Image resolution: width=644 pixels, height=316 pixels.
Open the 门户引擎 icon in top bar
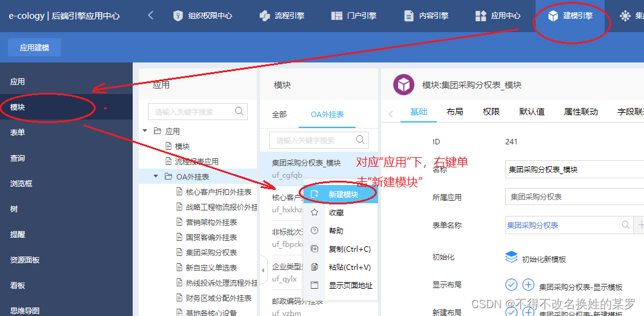click(x=337, y=16)
